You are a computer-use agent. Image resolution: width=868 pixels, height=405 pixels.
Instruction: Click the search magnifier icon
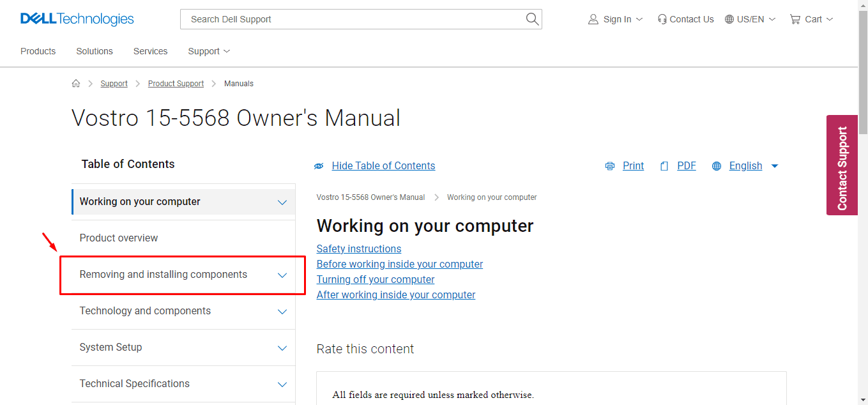532,19
